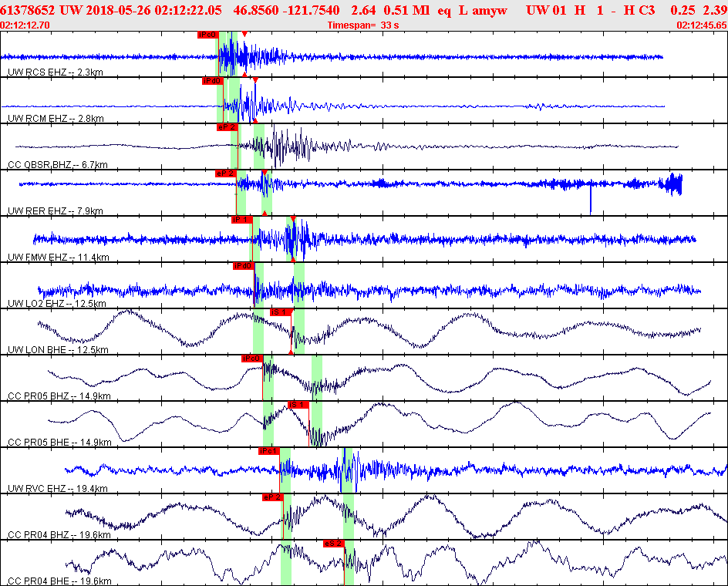Select eP 2 pick flag on RER trace
The image size is (728, 586).
tap(226, 173)
